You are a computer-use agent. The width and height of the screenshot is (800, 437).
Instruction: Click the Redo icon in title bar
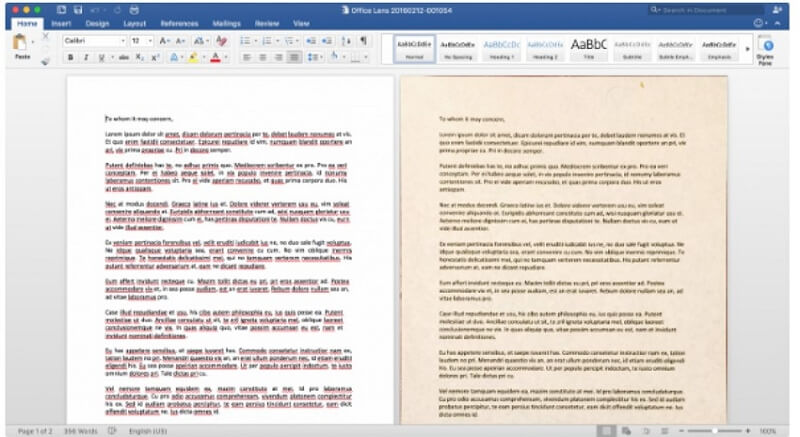(x=117, y=10)
